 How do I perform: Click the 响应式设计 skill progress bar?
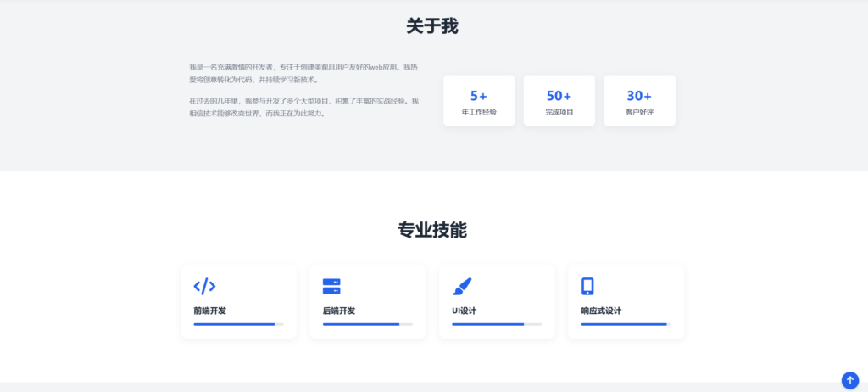tap(626, 324)
